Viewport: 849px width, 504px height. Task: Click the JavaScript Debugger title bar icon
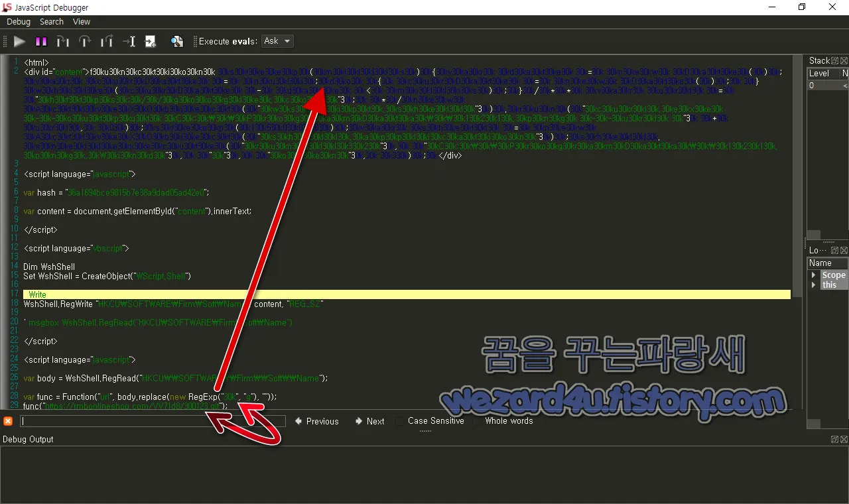click(x=8, y=7)
